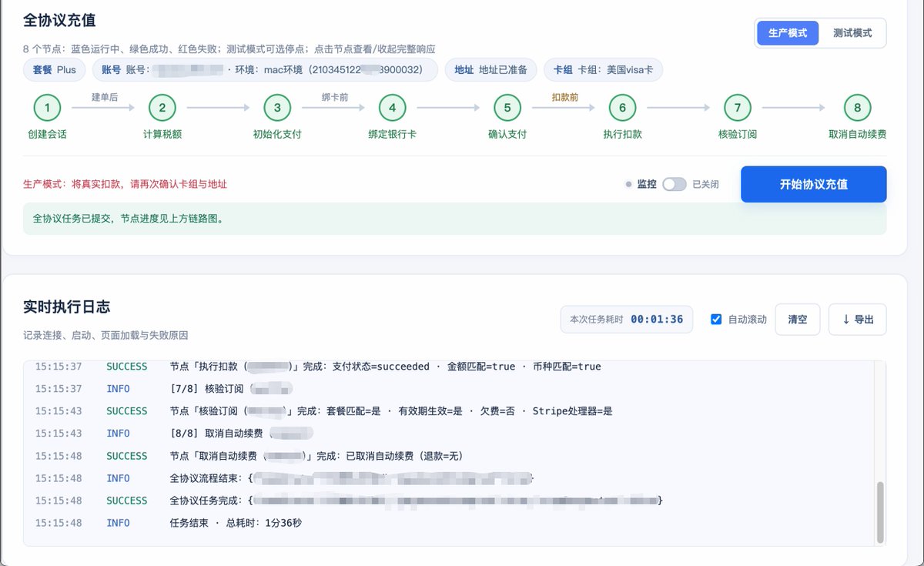The height and width of the screenshot is (566, 924).
Task: Select the 全协议充值 page heading
Action: click(x=59, y=21)
